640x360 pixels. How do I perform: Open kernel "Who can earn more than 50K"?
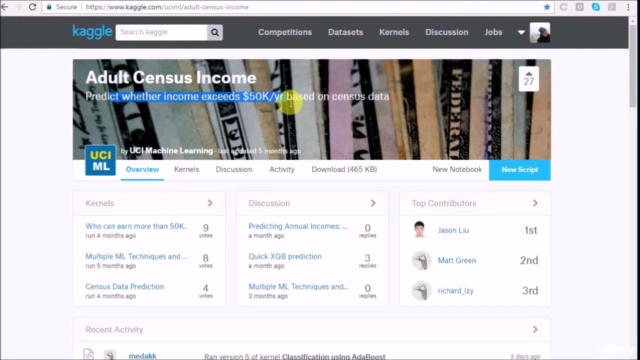[x=136, y=226]
